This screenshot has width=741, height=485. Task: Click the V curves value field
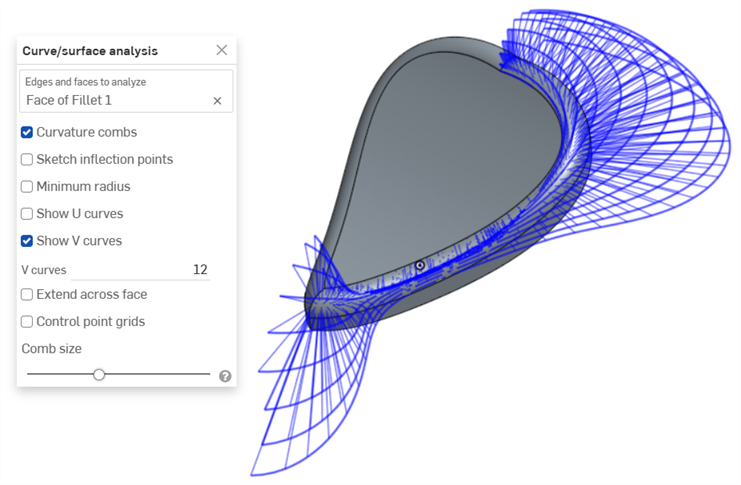point(140,270)
